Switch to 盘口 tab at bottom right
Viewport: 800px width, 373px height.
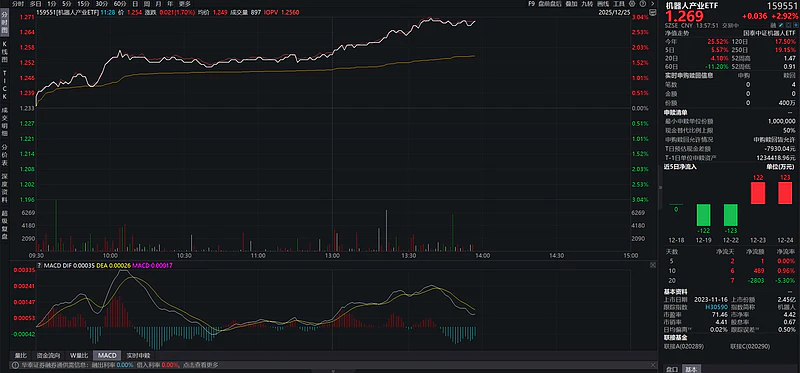coord(672,368)
